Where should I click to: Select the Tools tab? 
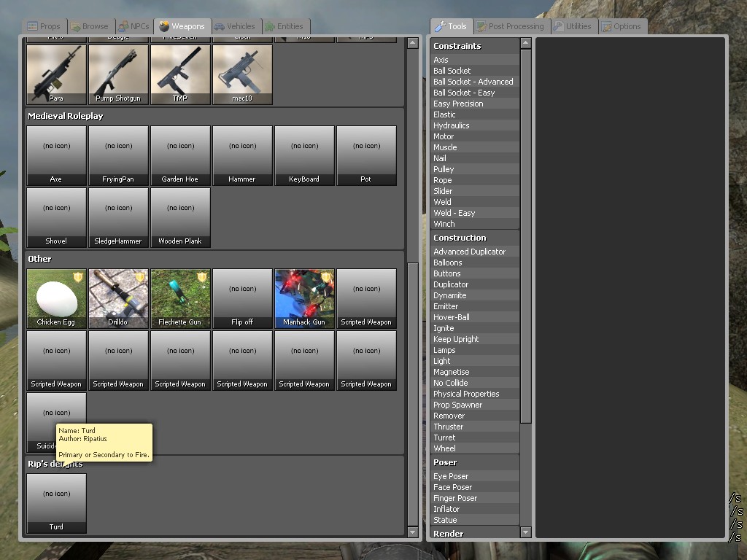tap(451, 26)
